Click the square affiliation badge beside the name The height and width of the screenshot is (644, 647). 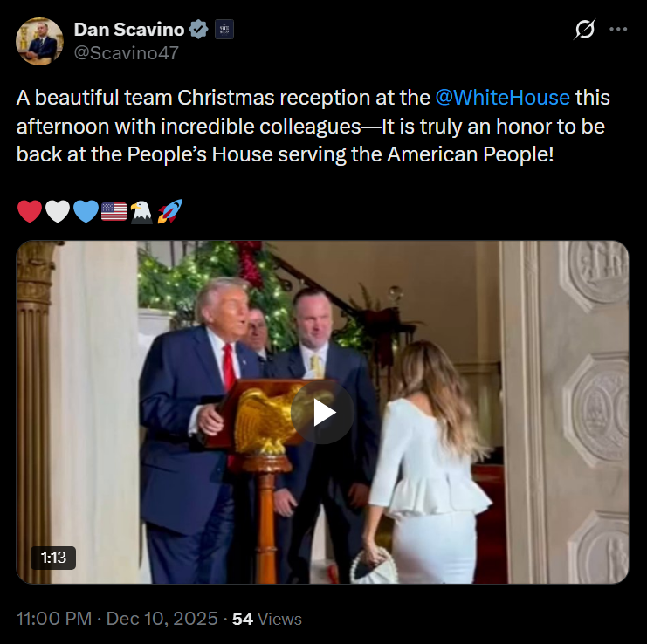pos(224,30)
